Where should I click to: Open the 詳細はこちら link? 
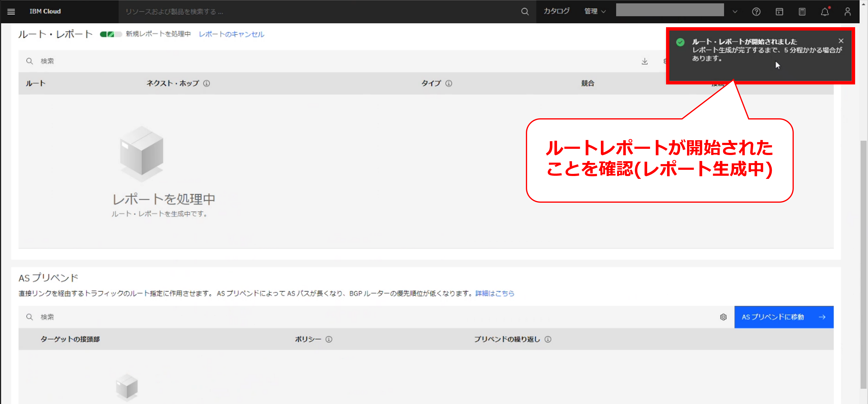pyautogui.click(x=494, y=293)
